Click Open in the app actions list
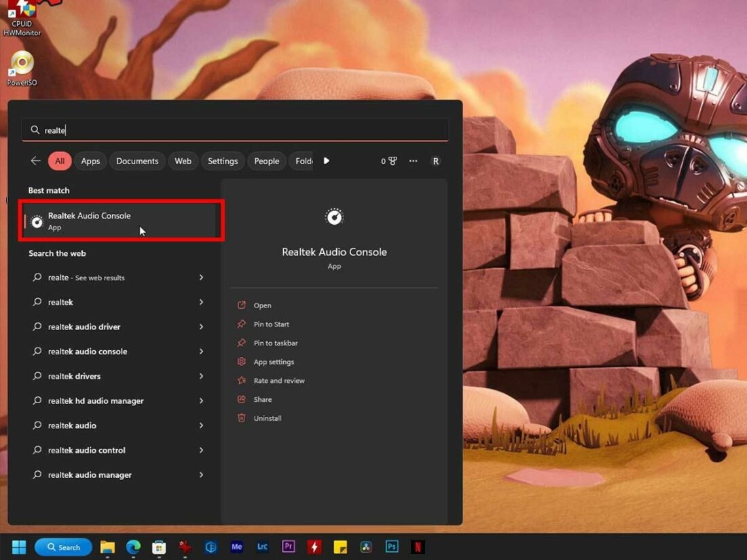Viewport: 747px width, 560px height. pyautogui.click(x=263, y=305)
